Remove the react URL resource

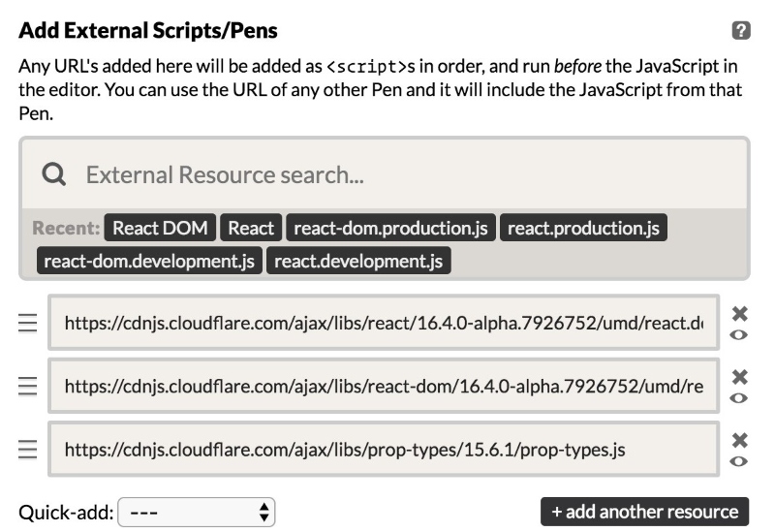tap(739, 313)
